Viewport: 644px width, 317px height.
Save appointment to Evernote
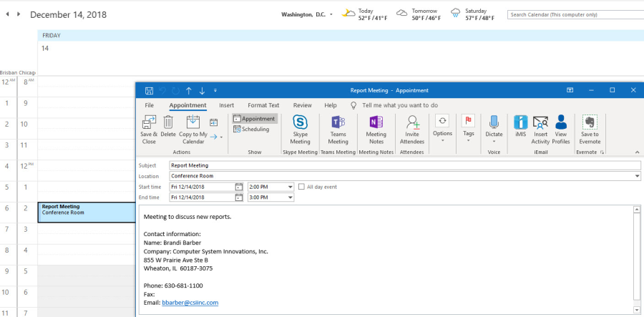(x=590, y=123)
